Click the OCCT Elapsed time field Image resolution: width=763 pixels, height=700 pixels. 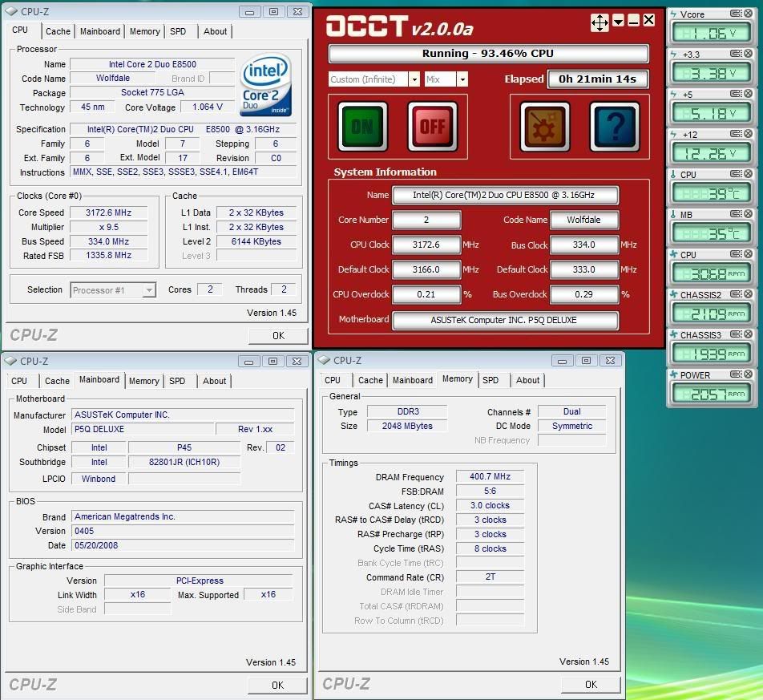point(598,79)
